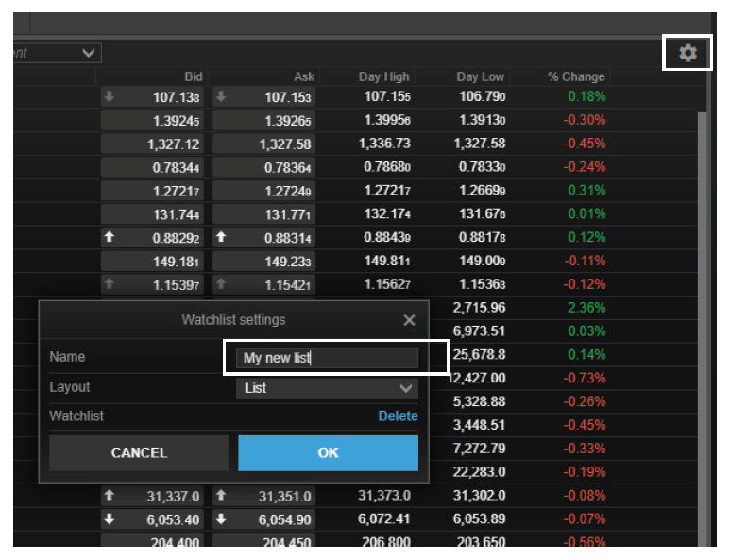Image resolution: width=730 pixels, height=560 pixels.
Task: Expand the Layout dropdown set to List
Action: point(326,388)
